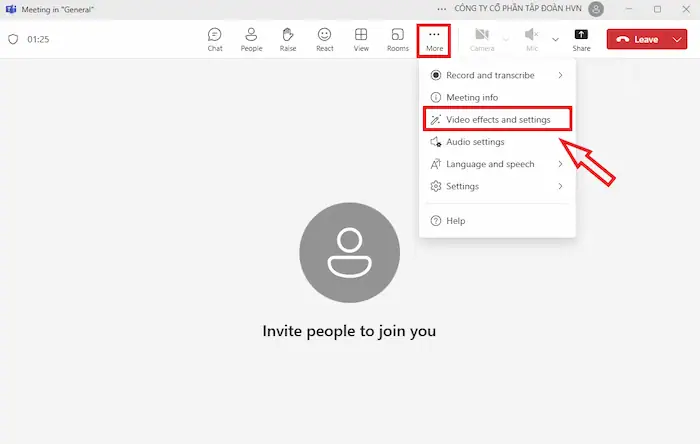Change the meeting View layout
700x444 pixels.
pos(361,39)
